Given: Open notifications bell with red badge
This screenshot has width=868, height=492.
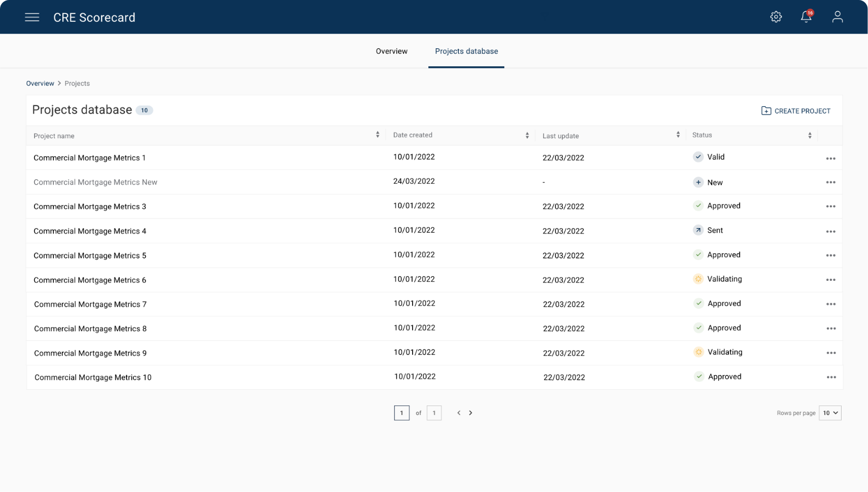Looking at the screenshot, I should [807, 16].
